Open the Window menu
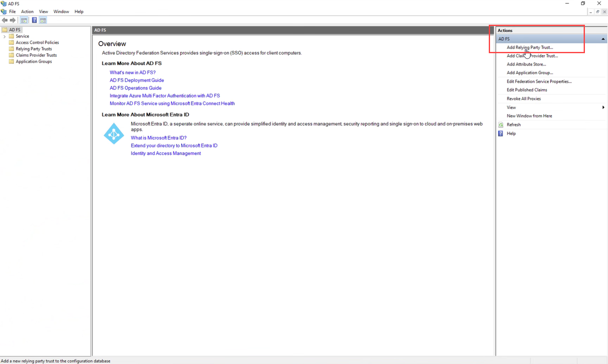This screenshot has height=364, width=608. (x=61, y=12)
